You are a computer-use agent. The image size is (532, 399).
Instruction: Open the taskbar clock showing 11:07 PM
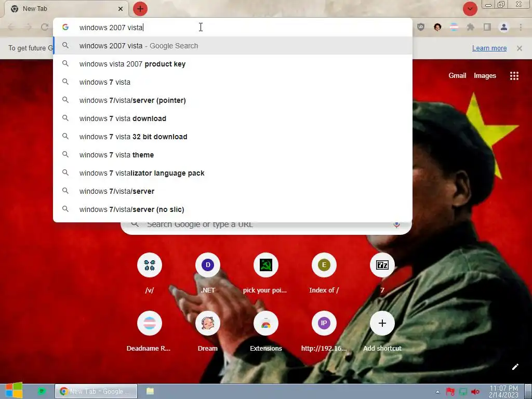click(503, 392)
